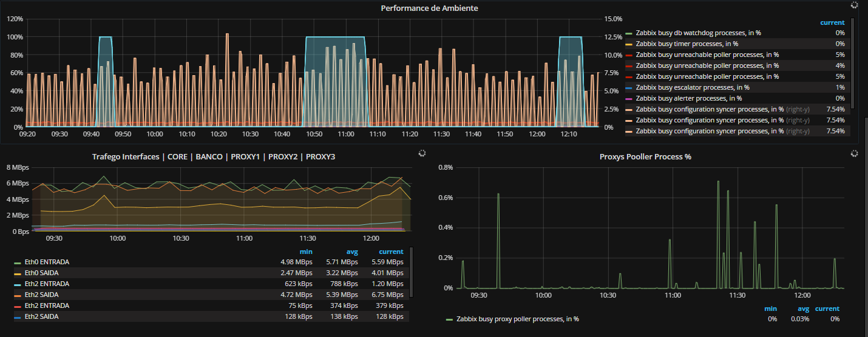Open color picker for Eth0 SAIDA yellow swatch
The image size is (868, 337).
[x=18, y=273]
